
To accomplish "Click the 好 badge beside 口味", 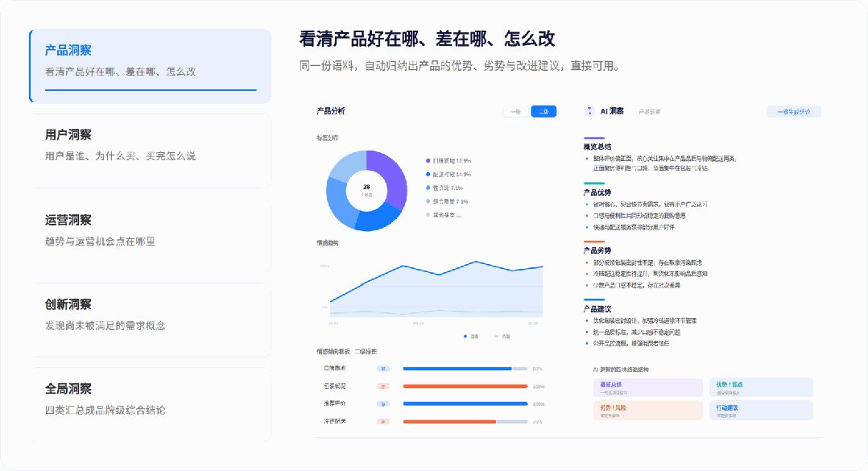I will (x=383, y=369).
